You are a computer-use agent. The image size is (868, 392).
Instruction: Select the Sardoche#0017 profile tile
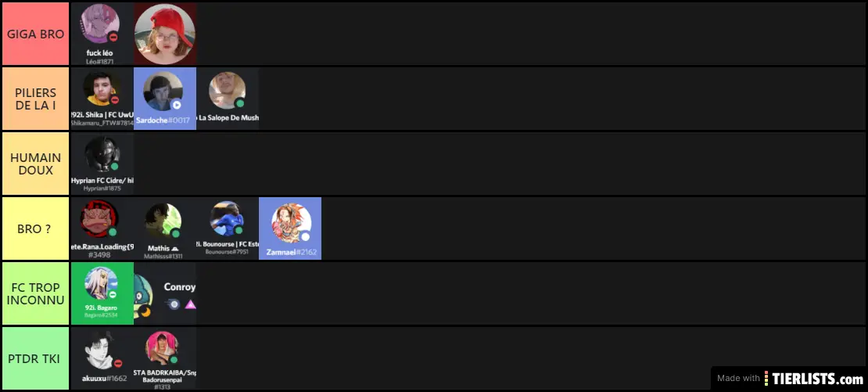[165, 99]
